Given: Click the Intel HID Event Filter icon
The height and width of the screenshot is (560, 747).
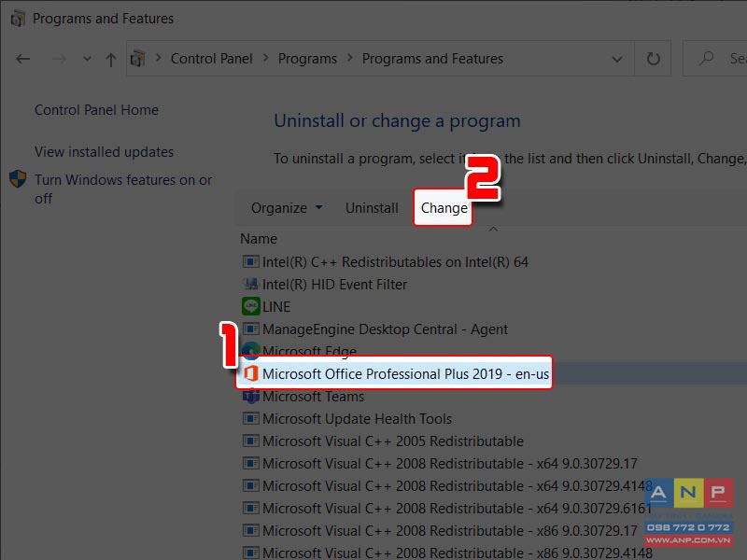Looking at the screenshot, I should 250,284.
